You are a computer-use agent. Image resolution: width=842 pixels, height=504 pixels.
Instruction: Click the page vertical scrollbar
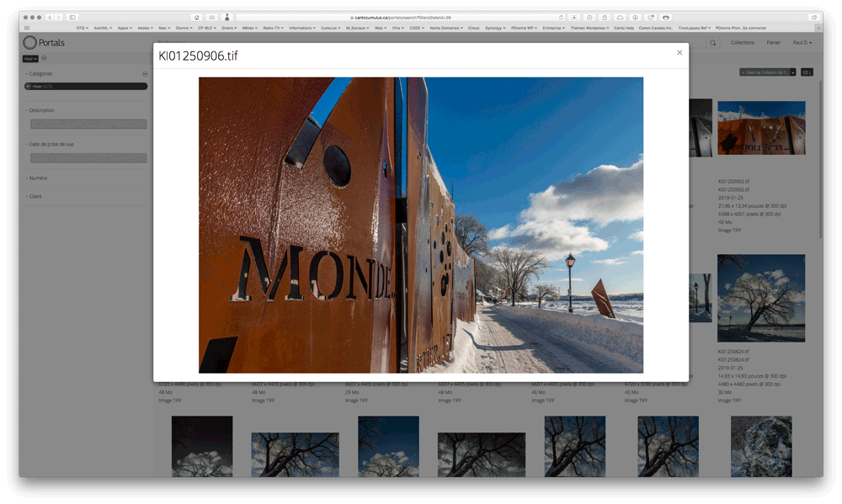[x=820, y=159]
